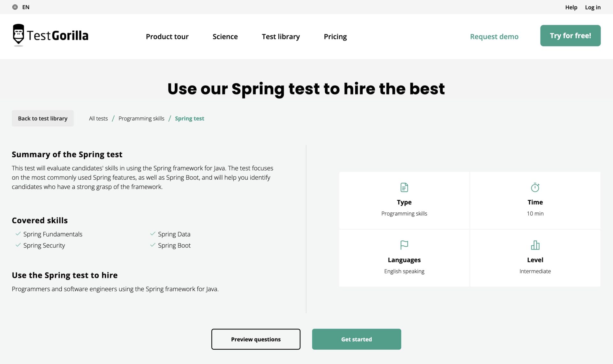The image size is (613, 364).
Task: Open the EN language selector
Action: coord(26,7)
